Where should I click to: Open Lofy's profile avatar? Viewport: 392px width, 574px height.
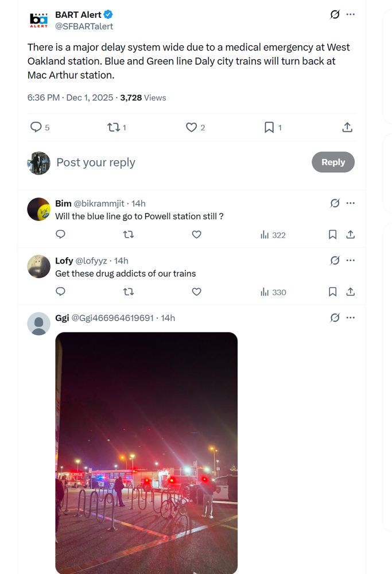pos(39,266)
